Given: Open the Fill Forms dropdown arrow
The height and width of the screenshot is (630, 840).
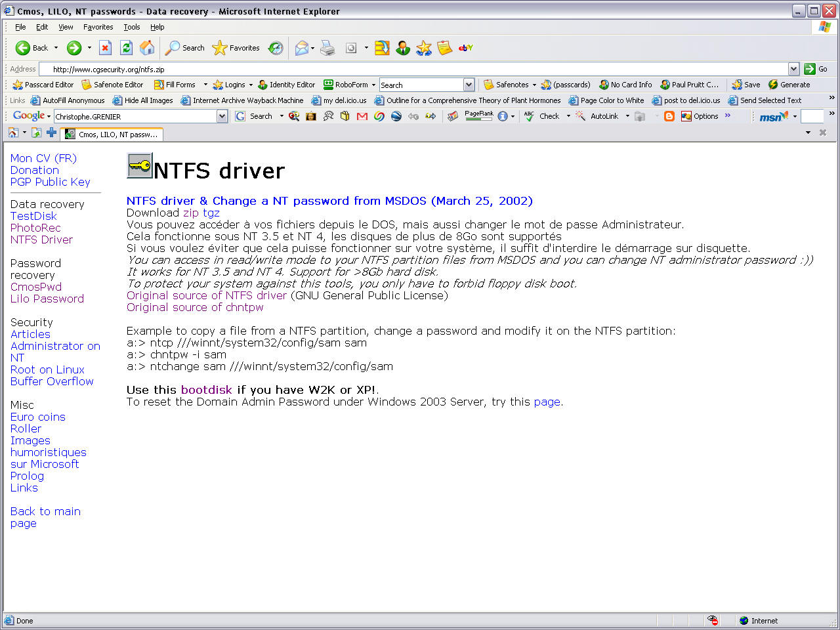Looking at the screenshot, I should (205, 85).
